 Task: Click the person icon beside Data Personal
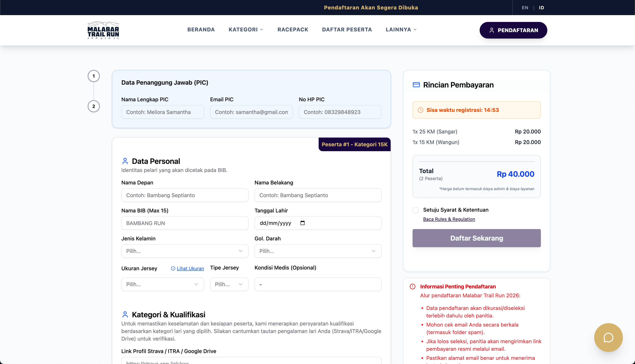125,161
